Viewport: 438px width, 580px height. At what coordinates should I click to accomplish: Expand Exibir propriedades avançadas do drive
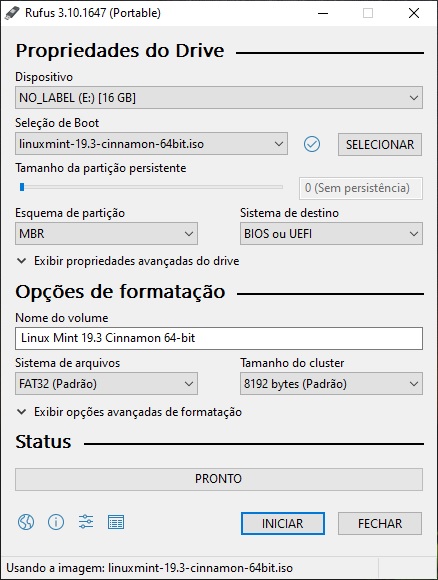tap(128, 261)
